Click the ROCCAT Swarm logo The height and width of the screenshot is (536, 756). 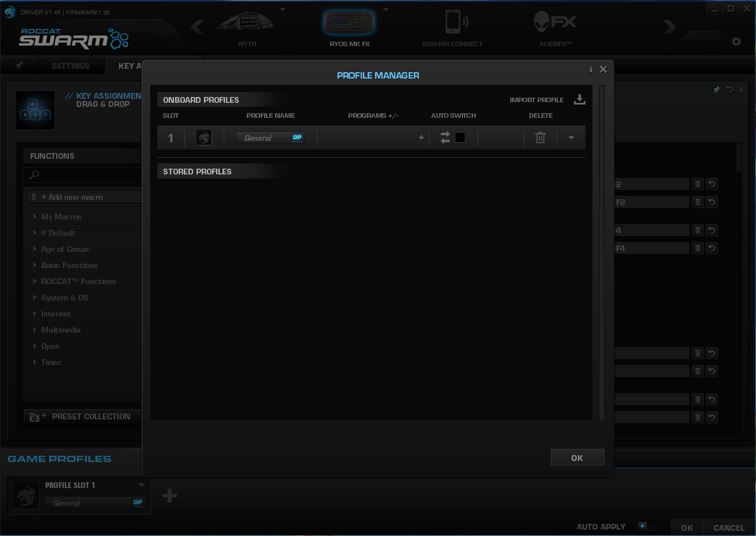click(x=74, y=38)
